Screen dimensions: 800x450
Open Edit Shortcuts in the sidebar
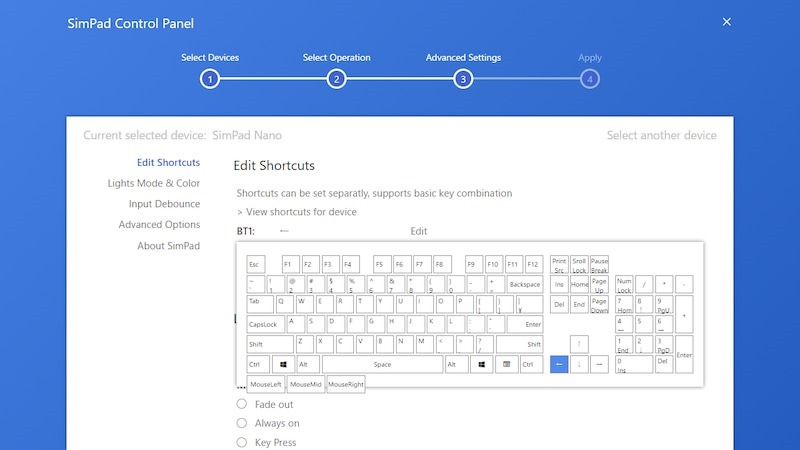(168, 162)
